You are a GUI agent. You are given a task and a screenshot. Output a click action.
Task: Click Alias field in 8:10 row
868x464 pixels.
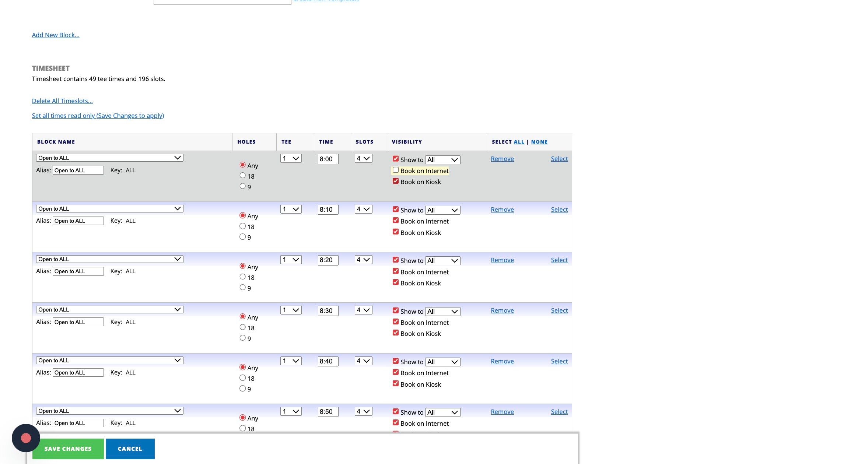(x=78, y=221)
